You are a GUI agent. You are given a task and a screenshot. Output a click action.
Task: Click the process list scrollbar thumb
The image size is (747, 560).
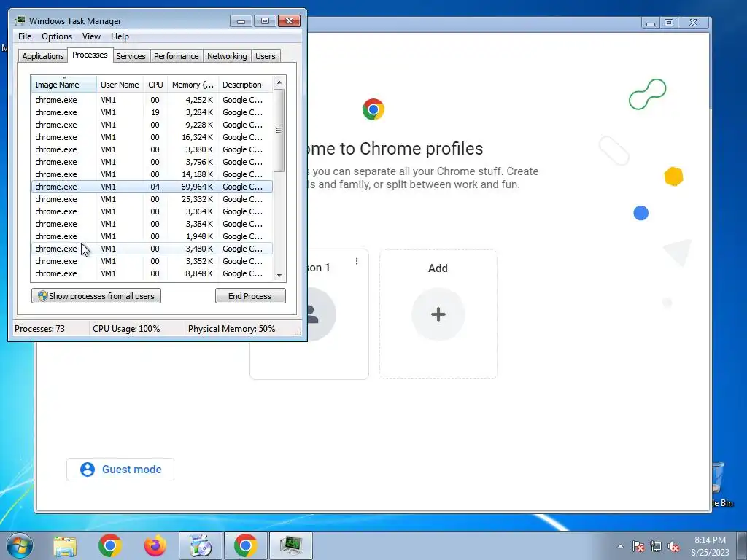(279, 131)
